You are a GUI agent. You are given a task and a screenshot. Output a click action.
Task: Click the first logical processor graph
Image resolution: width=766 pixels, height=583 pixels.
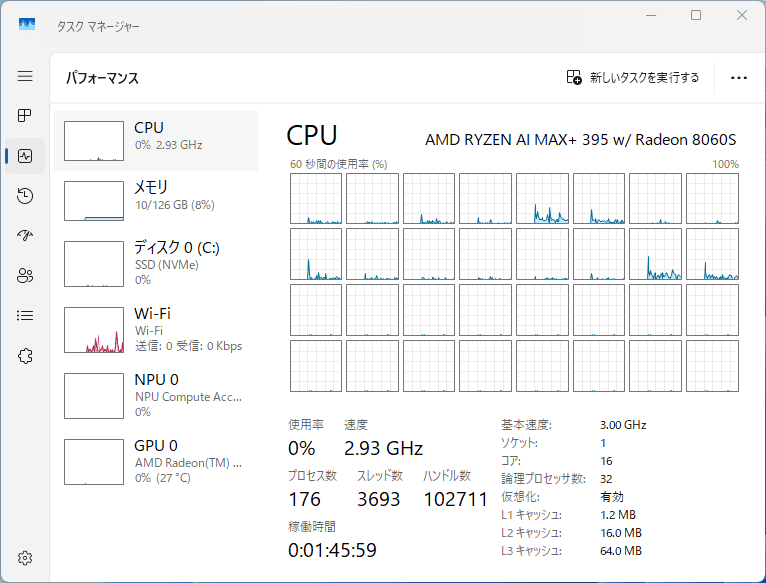[316, 198]
